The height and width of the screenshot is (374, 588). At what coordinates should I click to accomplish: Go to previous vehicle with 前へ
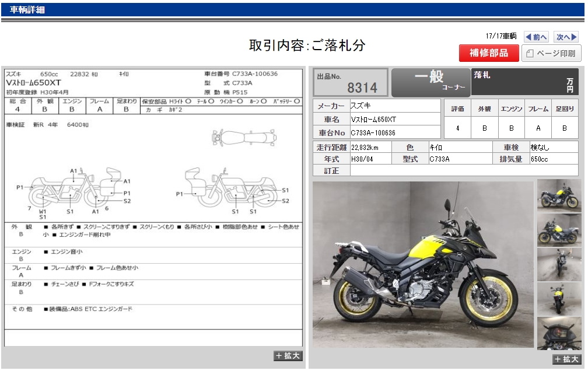coord(536,37)
